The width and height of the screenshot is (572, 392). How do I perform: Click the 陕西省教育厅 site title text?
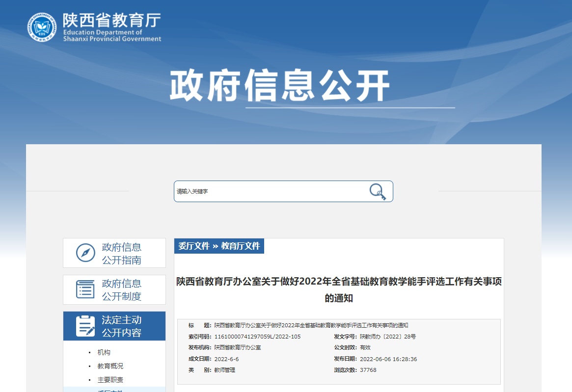pos(111,20)
